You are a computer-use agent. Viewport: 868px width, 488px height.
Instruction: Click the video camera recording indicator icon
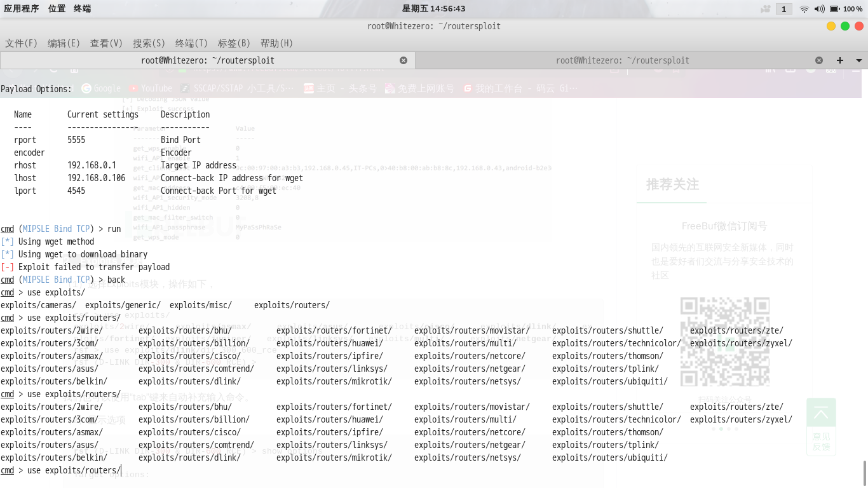766,9
